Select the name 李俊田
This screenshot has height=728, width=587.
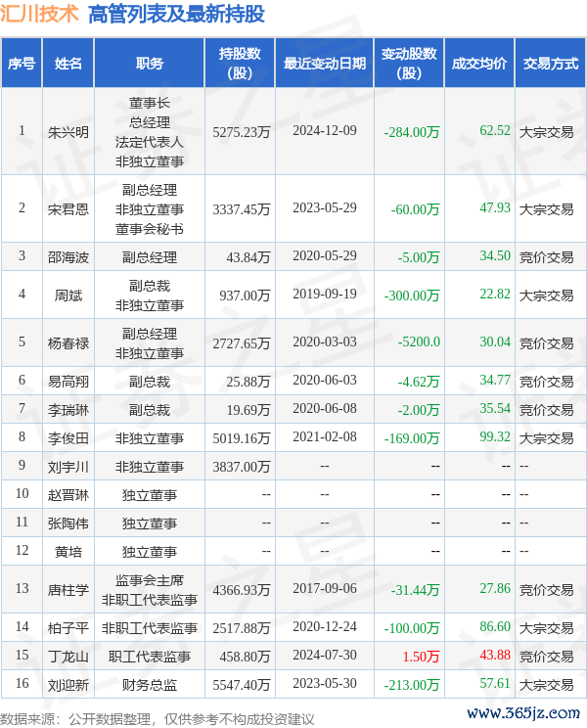tap(68, 438)
